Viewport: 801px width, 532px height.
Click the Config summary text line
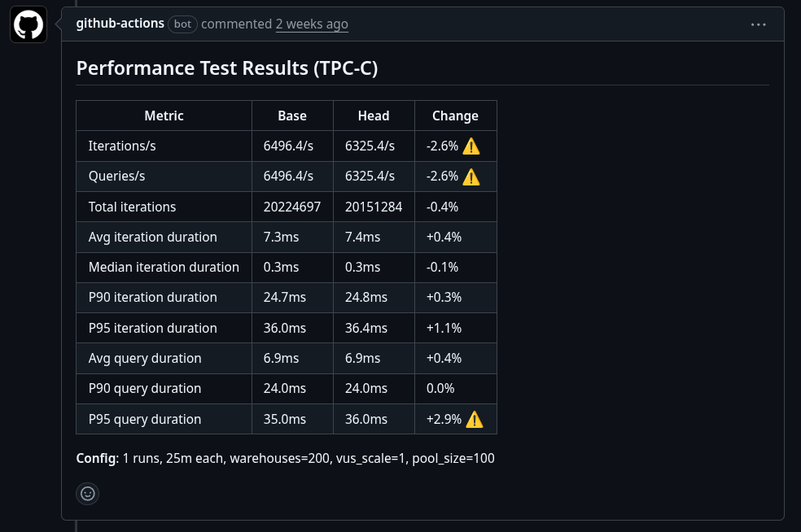pyautogui.click(x=285, y=458)
